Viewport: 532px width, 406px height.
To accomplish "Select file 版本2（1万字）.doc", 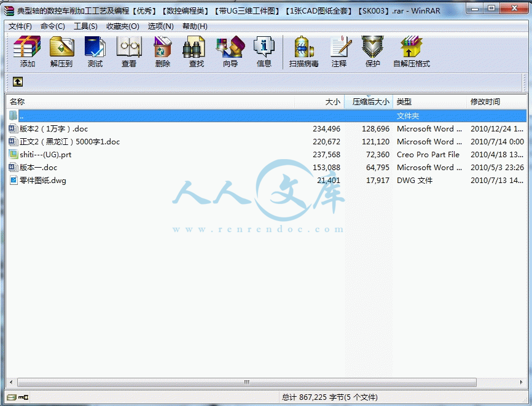I will (x=53, y=128).
